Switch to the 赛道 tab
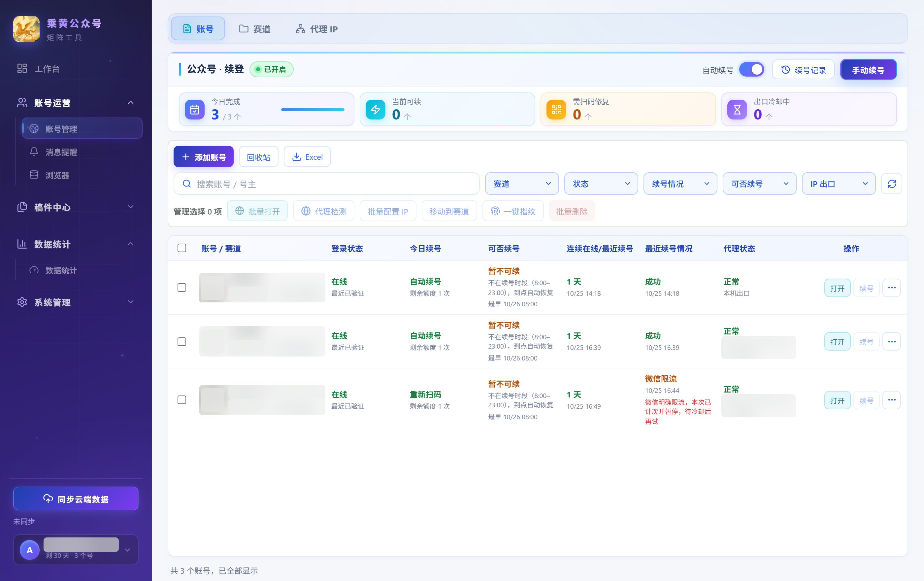Screen dimensions: 924x581 [255, 29]
